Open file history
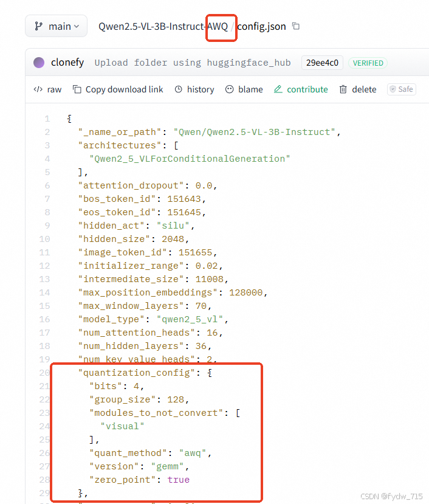This screenshot has width=429, height=504. coord(194,89)
